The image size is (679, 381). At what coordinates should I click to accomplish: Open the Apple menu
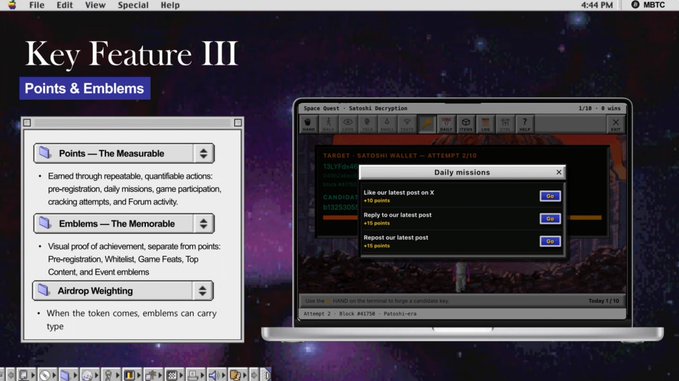(12, 5)
